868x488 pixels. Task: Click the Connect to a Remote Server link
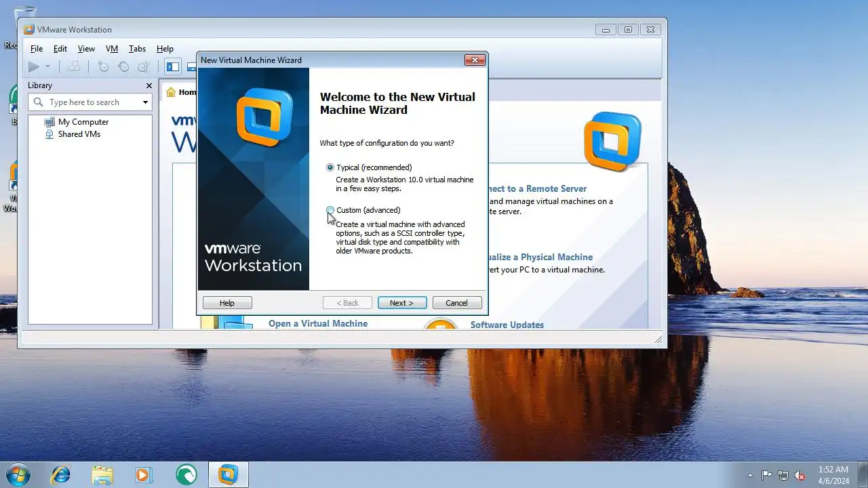tap(537, 189)
